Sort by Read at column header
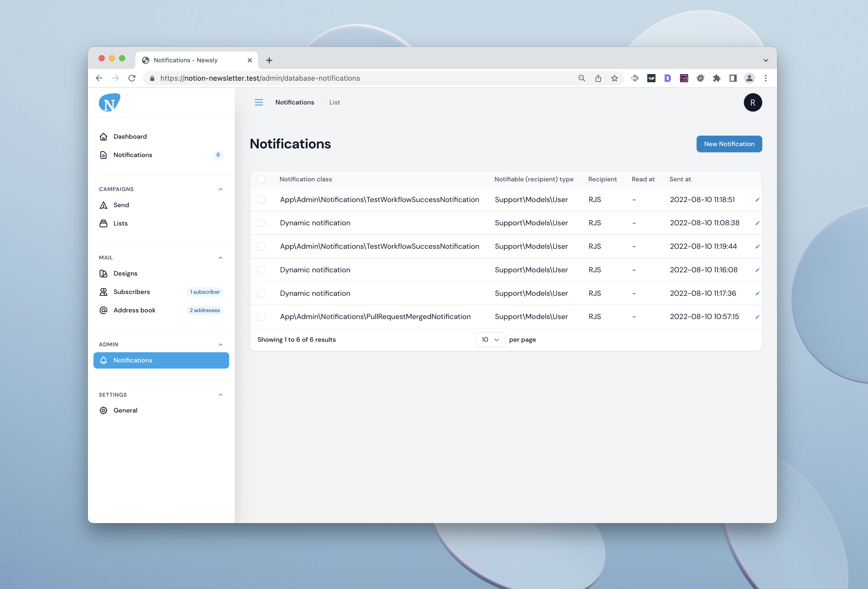The height and width of the screenshot is (589, 868). [x=643, y=179]
